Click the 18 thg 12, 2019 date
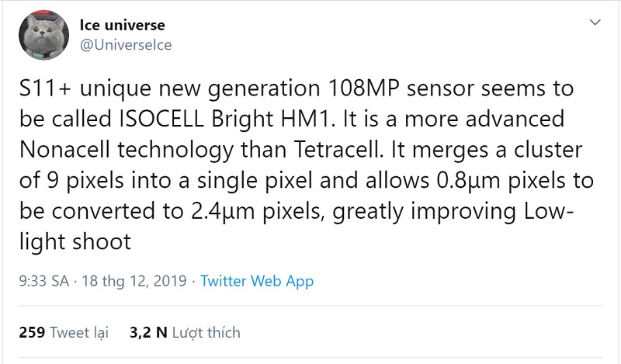Viewport: 621px width, 364px height. pyautogui.click(x=133, y=281)
